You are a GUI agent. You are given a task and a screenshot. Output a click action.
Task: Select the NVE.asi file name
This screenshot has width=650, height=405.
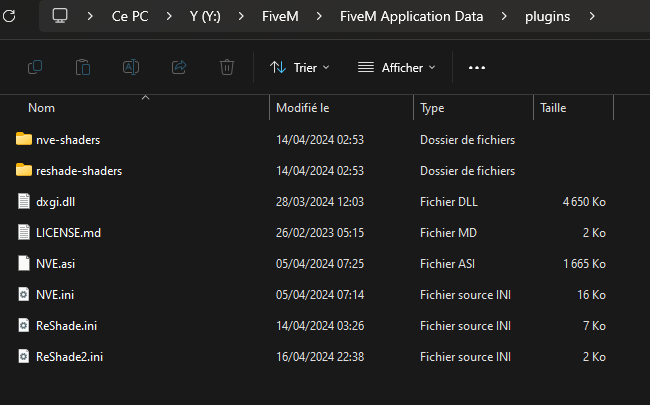pos(56,264)
